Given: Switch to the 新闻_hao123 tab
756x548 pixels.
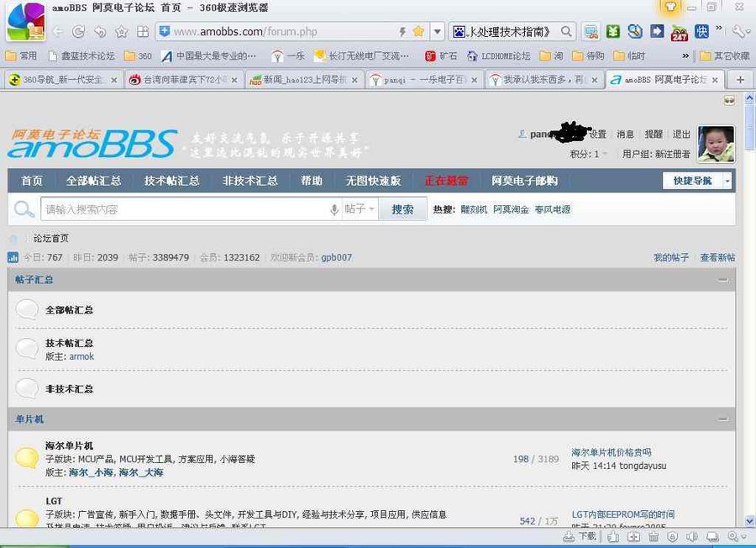Looking at the screenshot, I should [303, 80].
